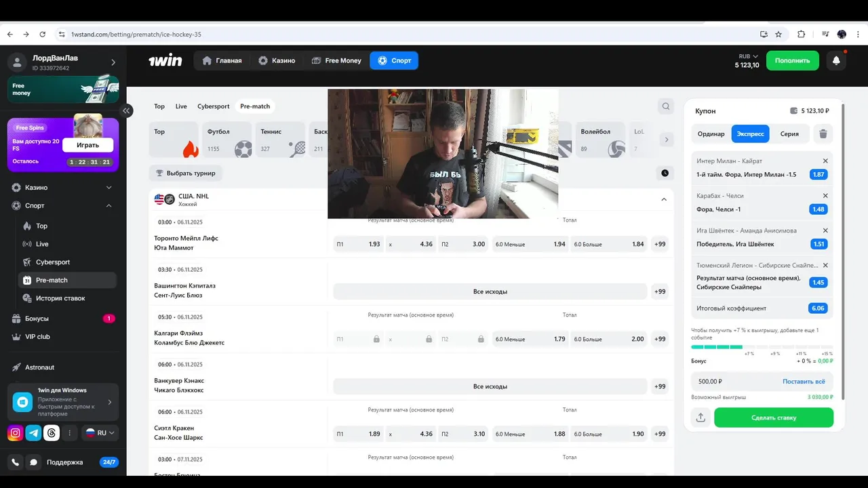Click the express bonus progress bar

click(x=762, y=347)
